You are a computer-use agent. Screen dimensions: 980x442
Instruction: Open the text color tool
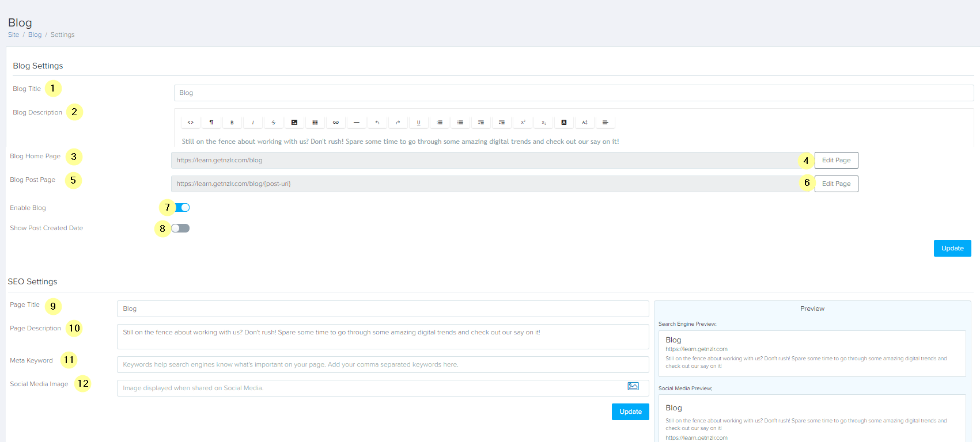tap(564, 122)
